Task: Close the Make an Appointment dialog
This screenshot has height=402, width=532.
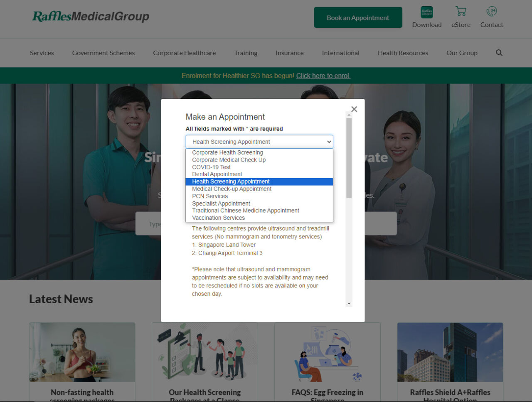Action: point(354,109)
